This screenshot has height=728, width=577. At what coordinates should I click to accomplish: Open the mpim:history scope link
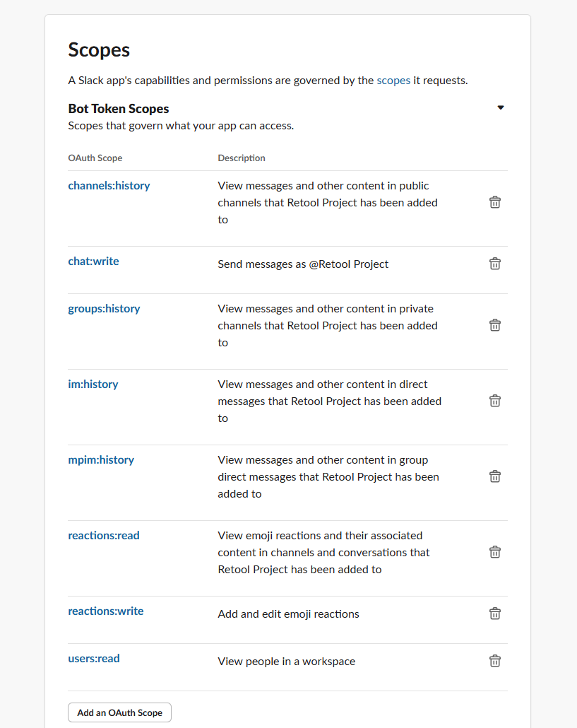point(101,460)
